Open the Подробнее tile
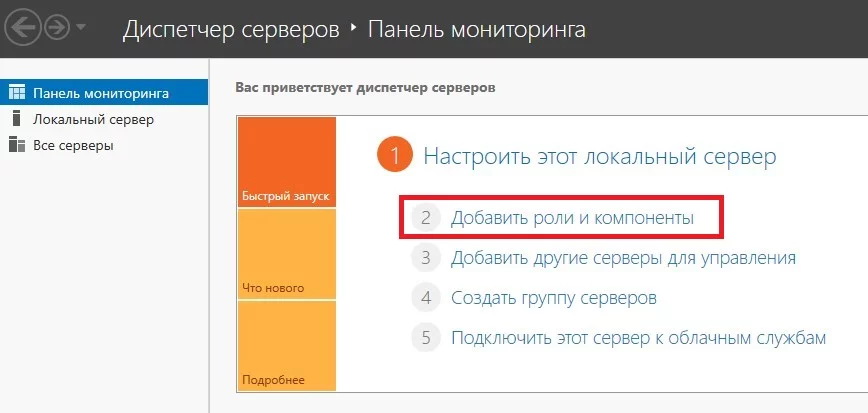 pyautogui.click(x=287, y=346)
